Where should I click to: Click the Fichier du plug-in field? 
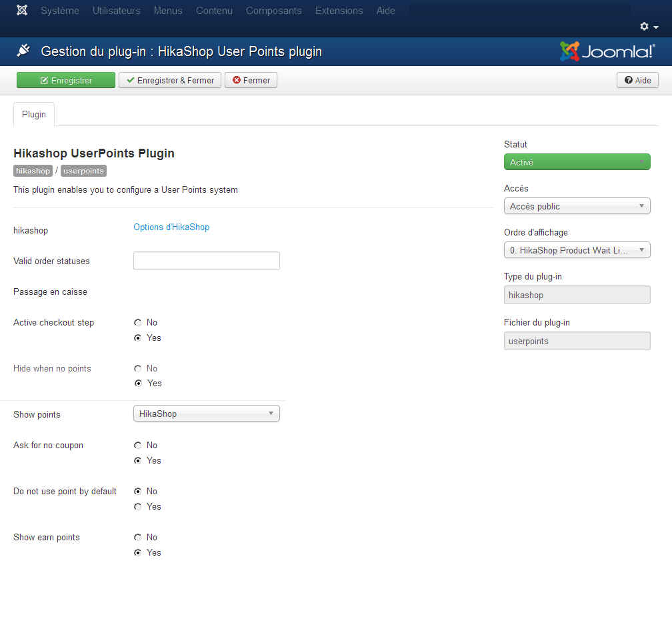tap(577, 342)
